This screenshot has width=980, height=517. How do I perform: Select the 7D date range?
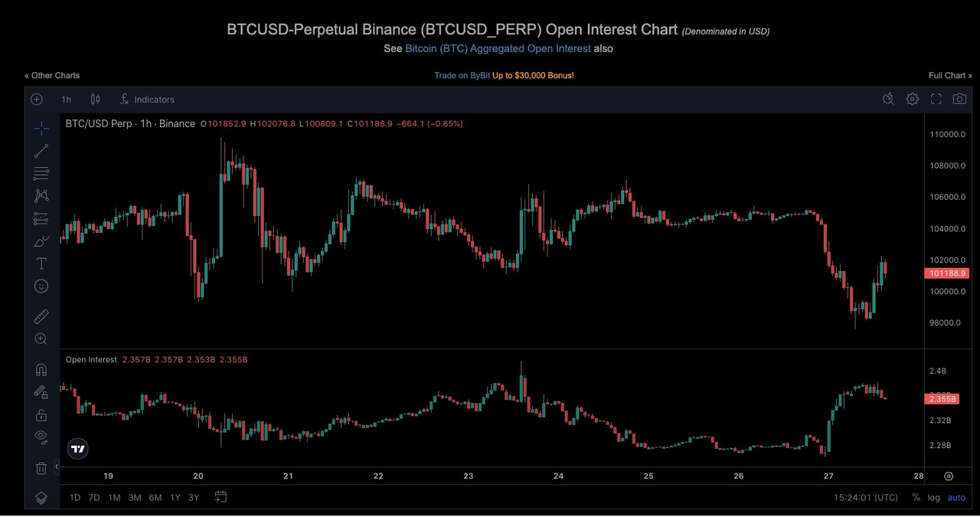(94, 498)
